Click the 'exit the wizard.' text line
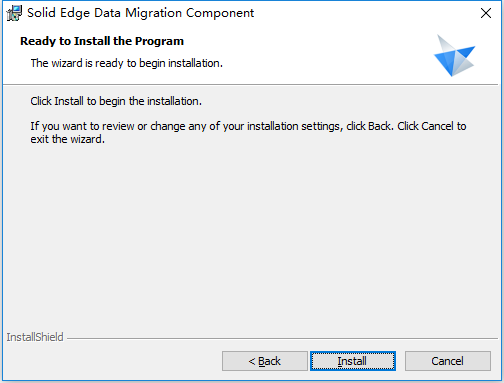The height and width of the screenshot is (383, 504). 68,139
